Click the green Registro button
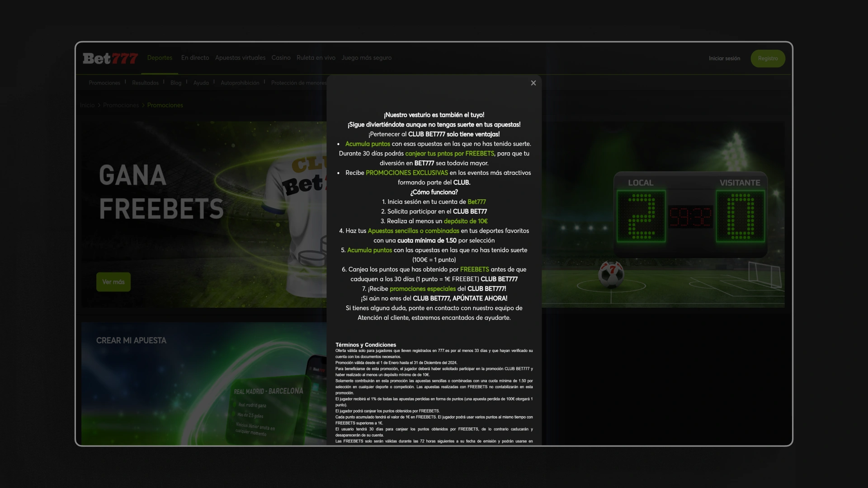The height and width of the screenshot is (488, 868). [x=768, y=58]
